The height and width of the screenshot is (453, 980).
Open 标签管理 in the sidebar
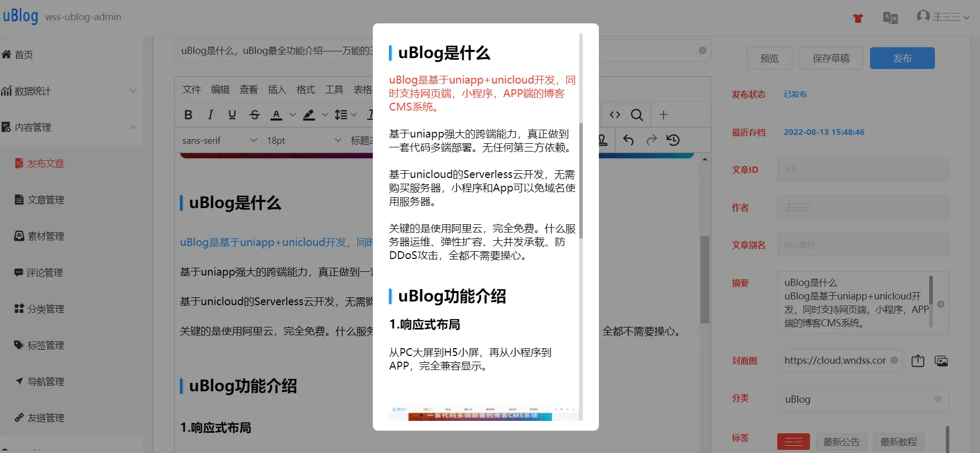pos(72,345)
